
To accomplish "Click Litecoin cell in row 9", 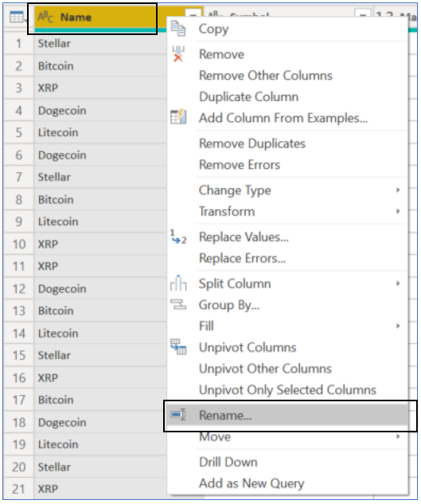I will point(100,221).
